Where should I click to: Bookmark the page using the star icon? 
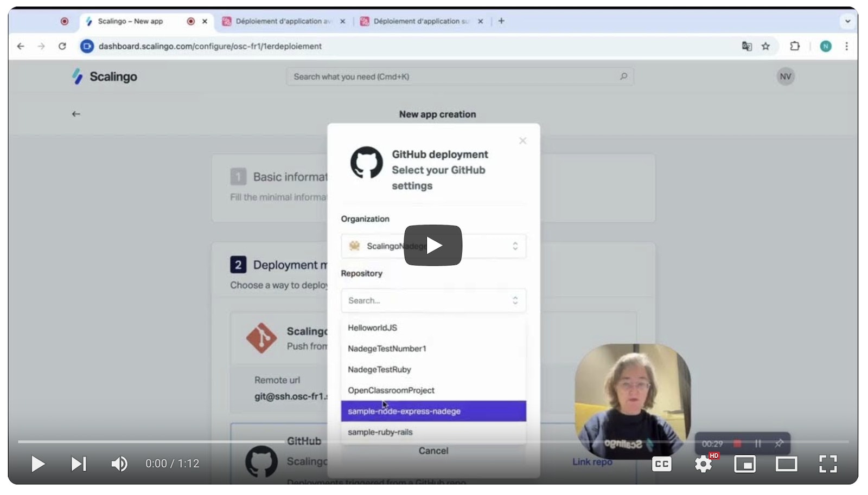766,47
